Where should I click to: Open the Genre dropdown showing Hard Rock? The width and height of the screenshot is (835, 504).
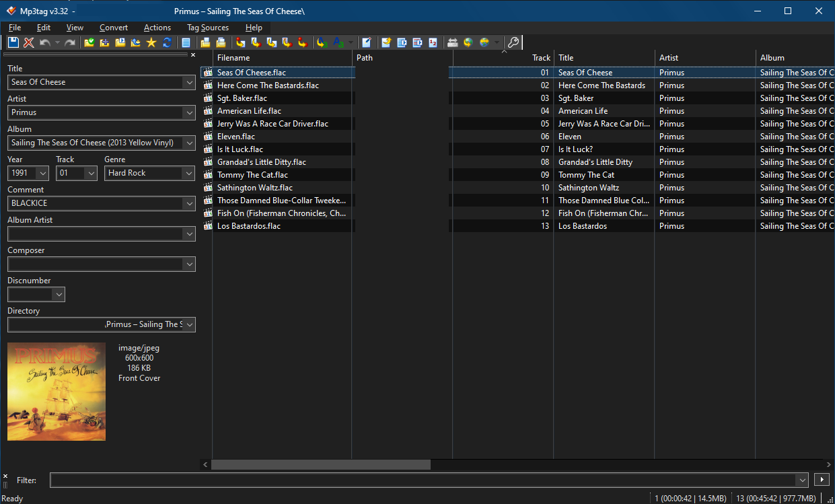[188, 173]
